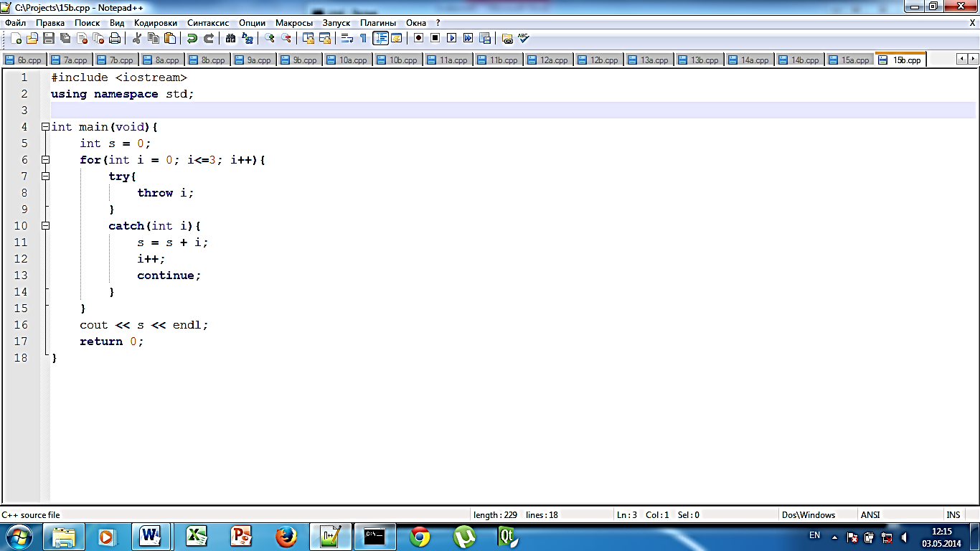980x551 pixels.
Task: Open the volume speaker tray icon
Action: (x=905, y=537)
